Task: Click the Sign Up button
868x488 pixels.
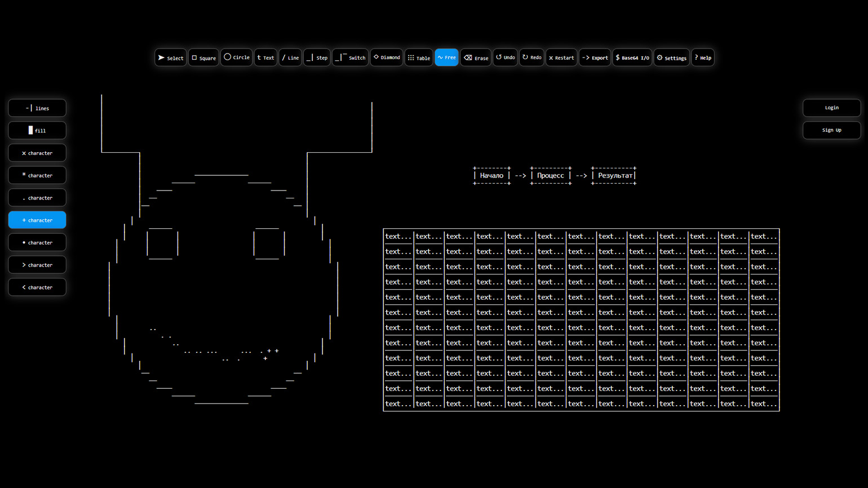Action: [831, 130]
